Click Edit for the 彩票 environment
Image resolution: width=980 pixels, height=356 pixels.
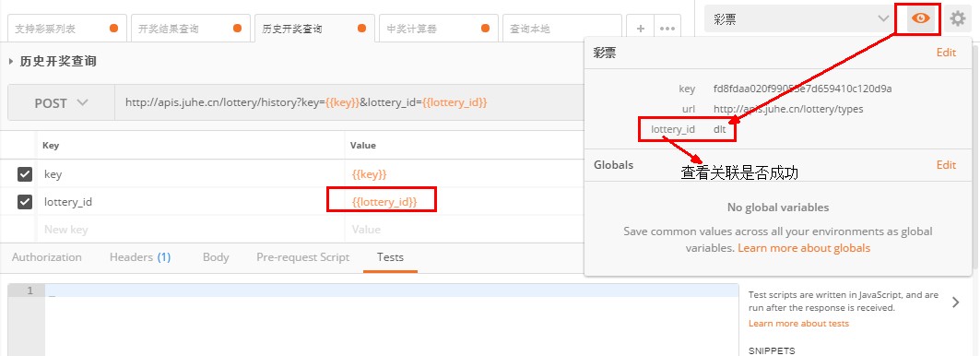(946, 53)
